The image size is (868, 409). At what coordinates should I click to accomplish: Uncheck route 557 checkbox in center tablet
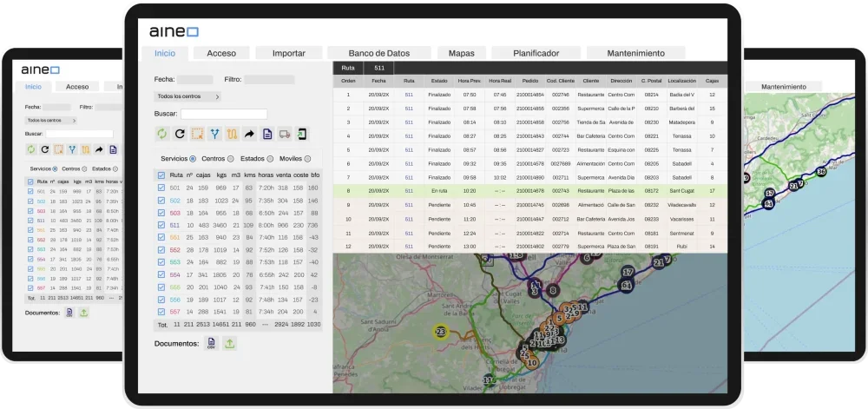point(161,312)
